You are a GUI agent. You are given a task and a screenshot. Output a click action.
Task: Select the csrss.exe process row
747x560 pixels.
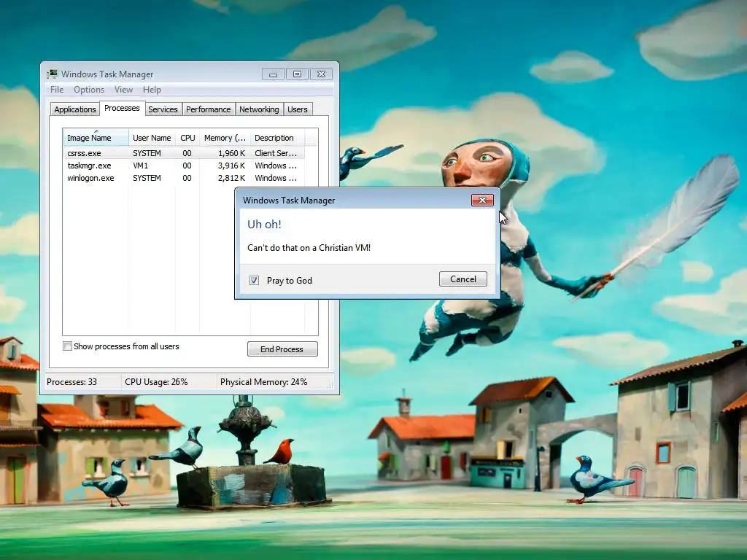tap(183, 153)
